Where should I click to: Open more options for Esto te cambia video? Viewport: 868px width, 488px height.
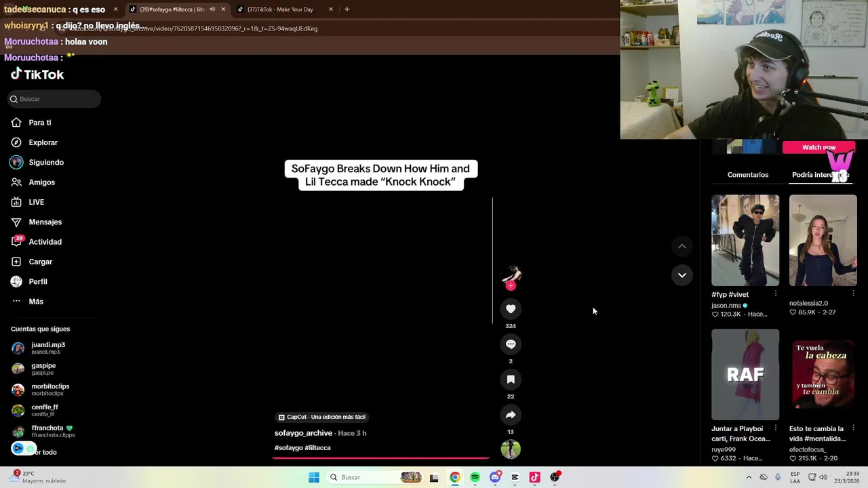853,428
